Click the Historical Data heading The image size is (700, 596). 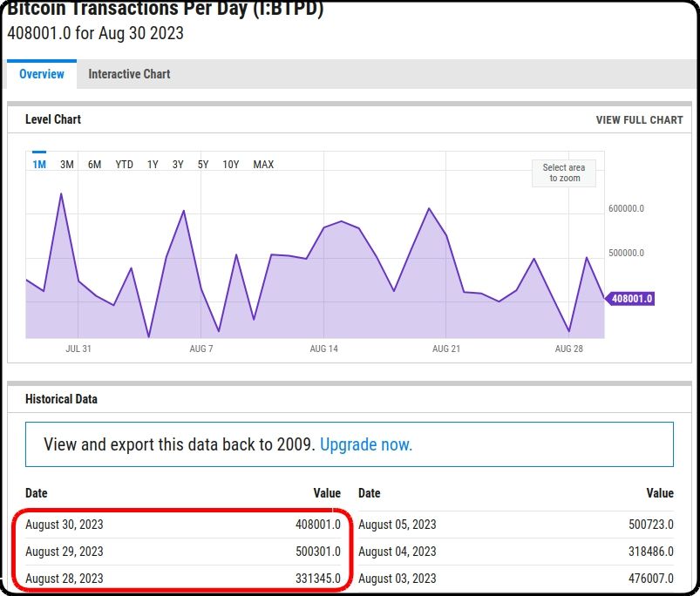pyautogui.click(x=61, y=399)
